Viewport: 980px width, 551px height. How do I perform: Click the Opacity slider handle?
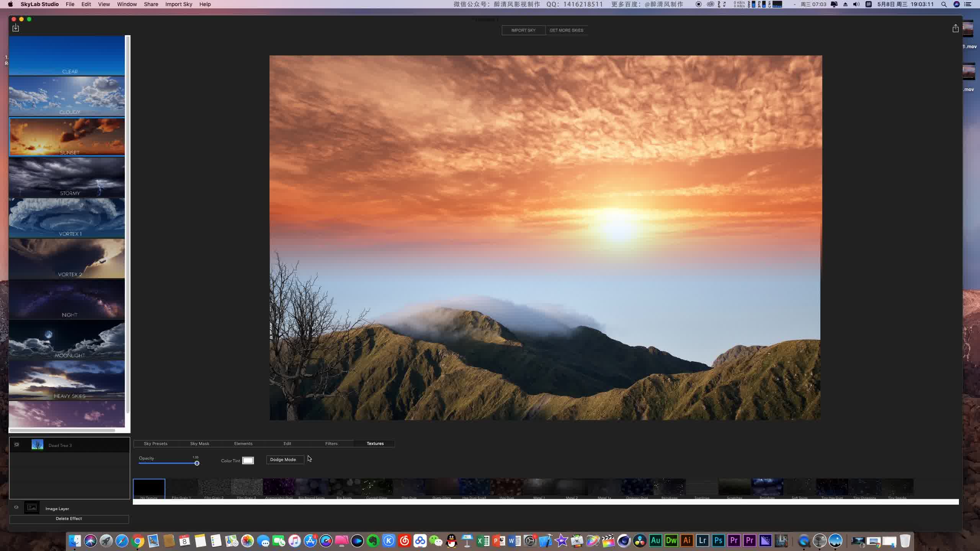(197, 463)
